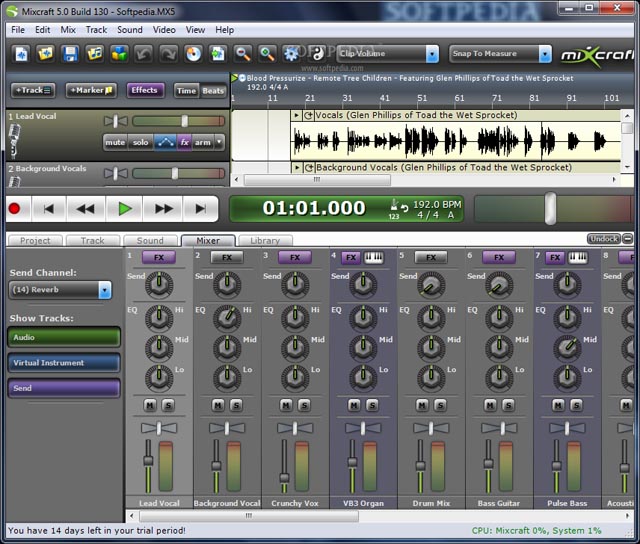Toggle the metronome icon in the transport display
640x544 pixels.
click(394, 204)
